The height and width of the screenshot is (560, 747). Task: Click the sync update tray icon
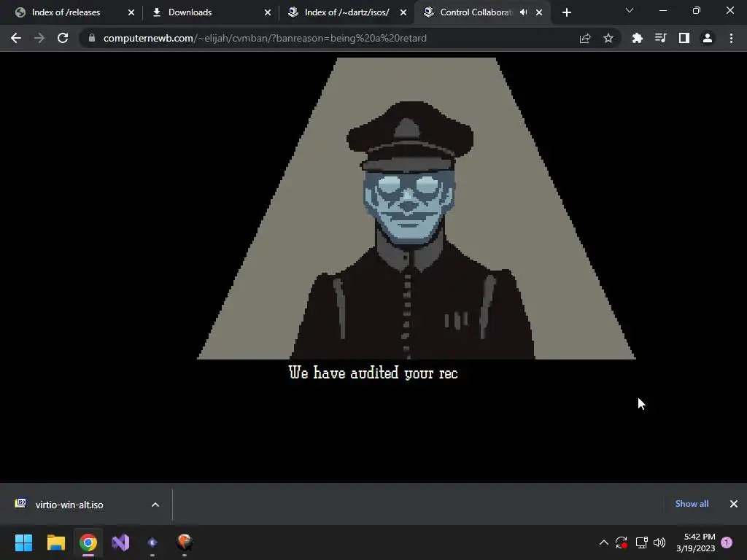coord(622,542)
